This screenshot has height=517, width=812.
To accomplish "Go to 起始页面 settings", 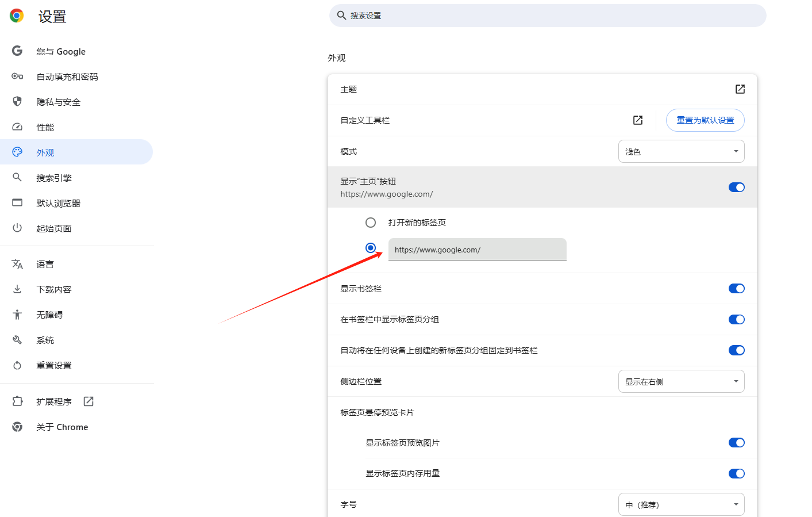I will [54, 228].
